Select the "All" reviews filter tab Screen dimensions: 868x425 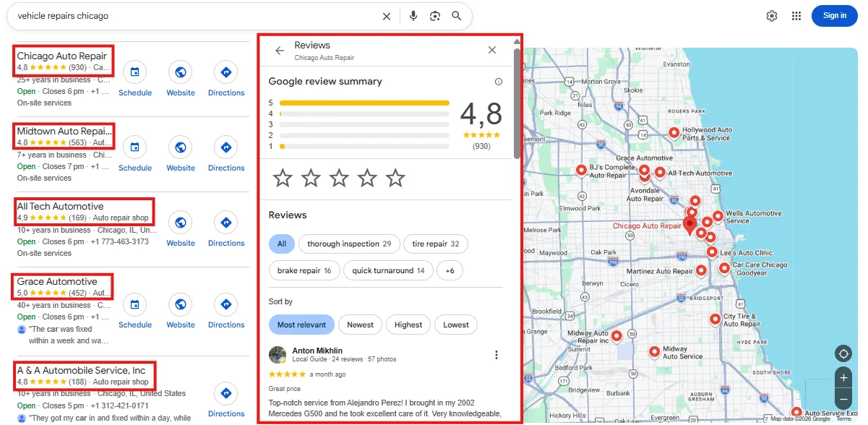pyautogui.click(x=281, y=244)
